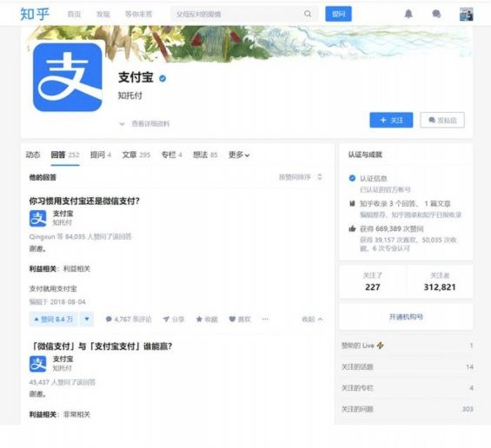
Task: Click the 提问 ask button
Action: pyautogui.click(x=338, y=14)
